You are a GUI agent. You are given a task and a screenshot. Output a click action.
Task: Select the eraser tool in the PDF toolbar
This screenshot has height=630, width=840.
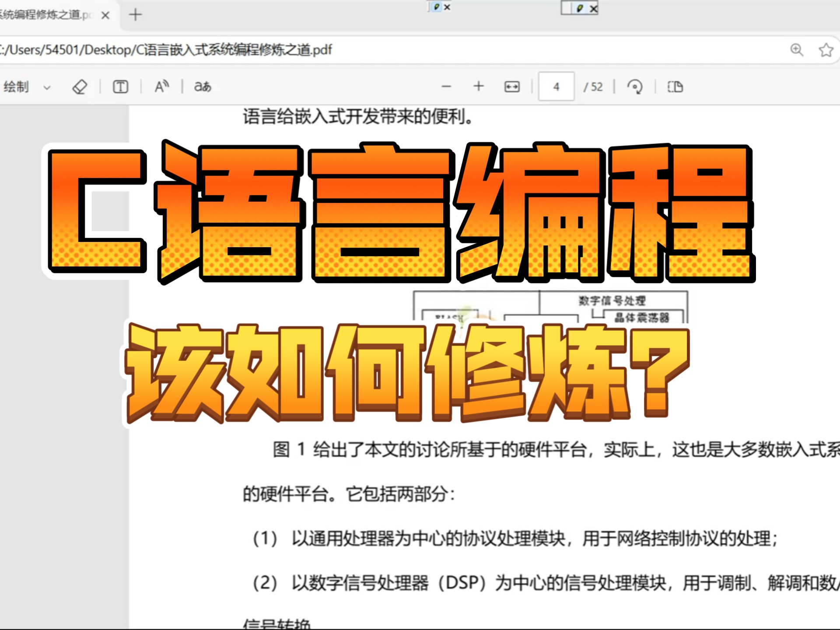pos(81,87)
